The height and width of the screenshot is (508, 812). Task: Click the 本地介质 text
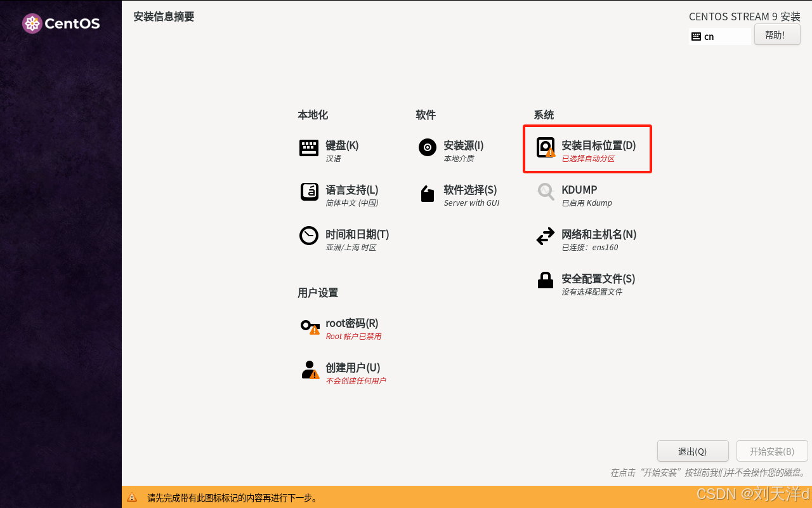pos(459,159)
